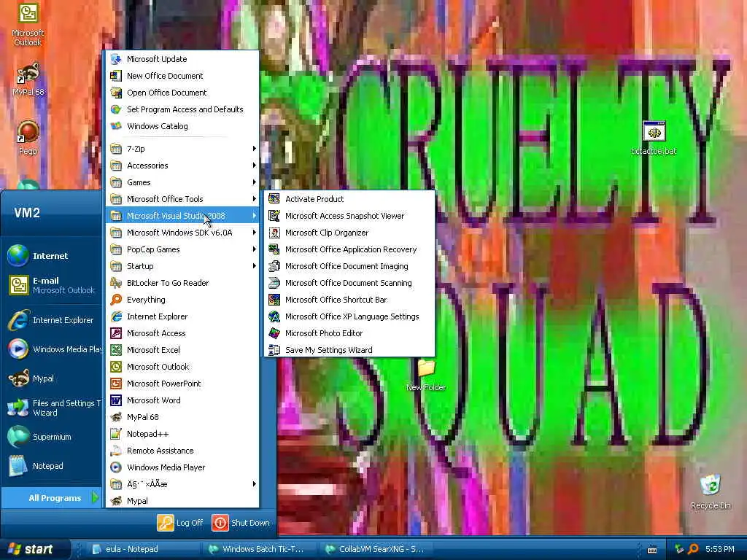Image resolution: width=747 pixels, height=560 pixels.
Task: Click the Microsoft Word icon
Action: [116, 400]
